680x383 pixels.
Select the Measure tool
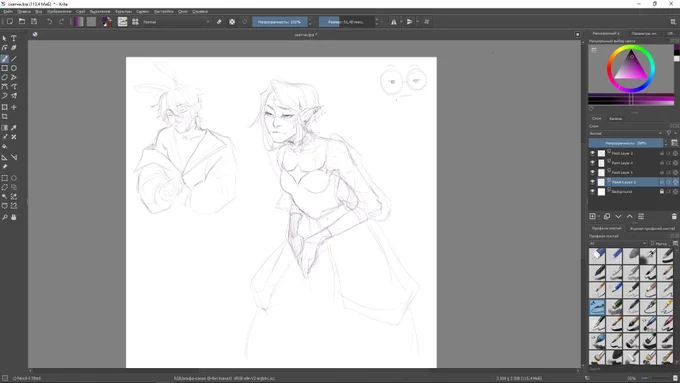point(14,157)
